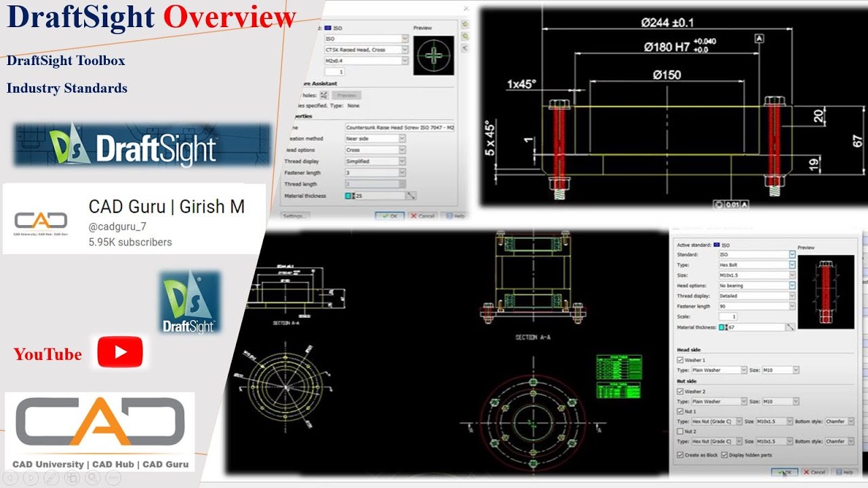Click the "DraftSight Toolbox" text
The width and height of the screenshot is (868, 488).
66,60
